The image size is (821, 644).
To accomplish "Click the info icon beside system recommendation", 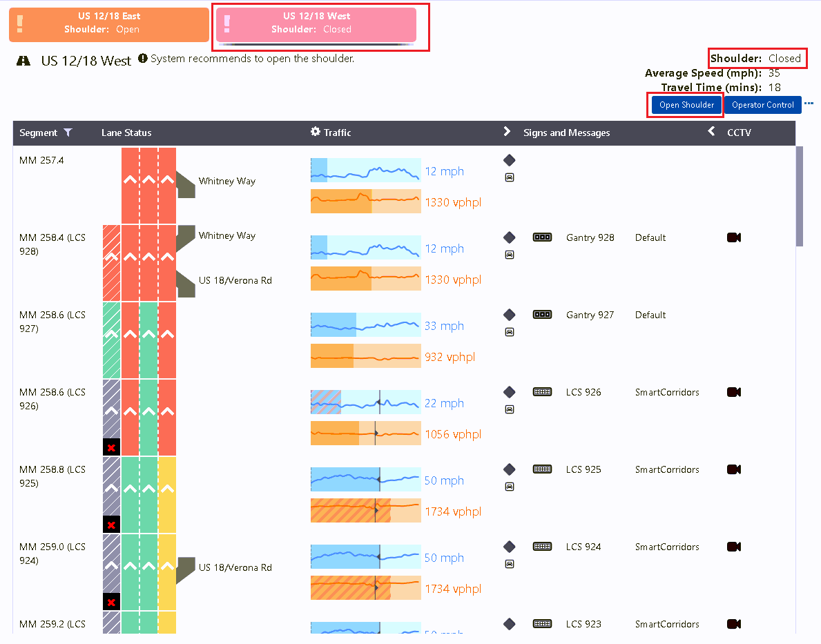I will point(142,58).
